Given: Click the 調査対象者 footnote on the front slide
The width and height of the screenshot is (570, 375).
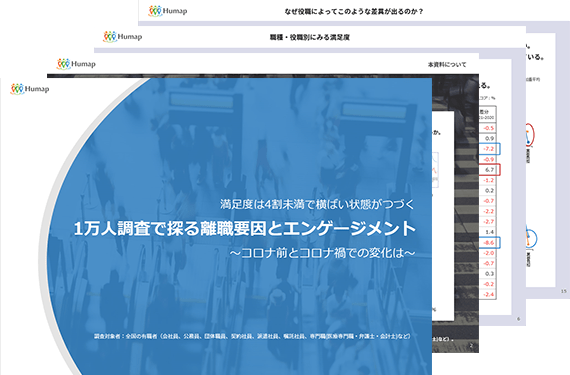Looking at the screenshot, I should coord(252,336).
